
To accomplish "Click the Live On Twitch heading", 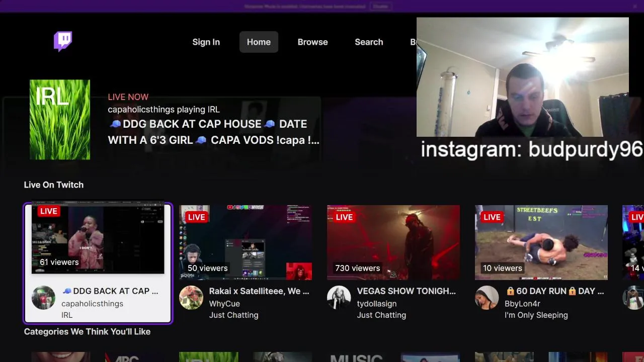I will coord(54,185).
